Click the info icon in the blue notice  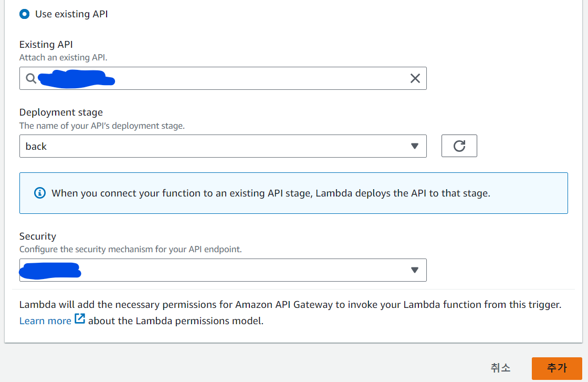click(x=40, y=193)
